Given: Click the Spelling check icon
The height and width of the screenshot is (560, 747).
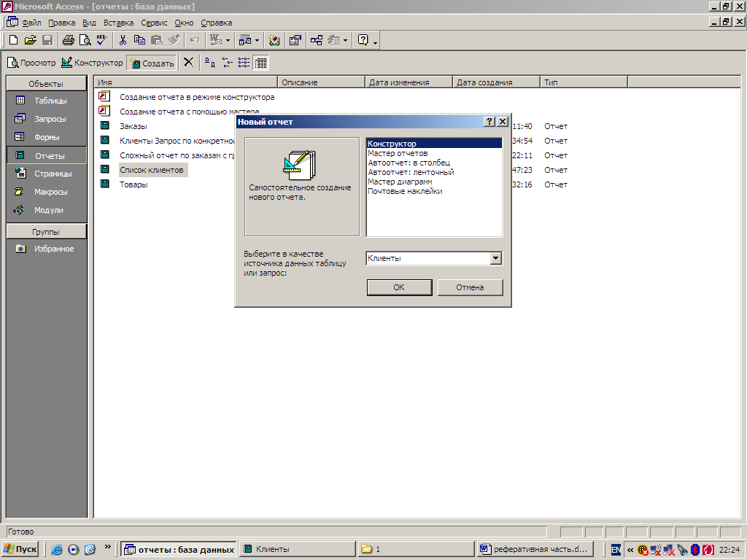Looking at the screenshot, I should pyautogui.click(x=101, y=41).
